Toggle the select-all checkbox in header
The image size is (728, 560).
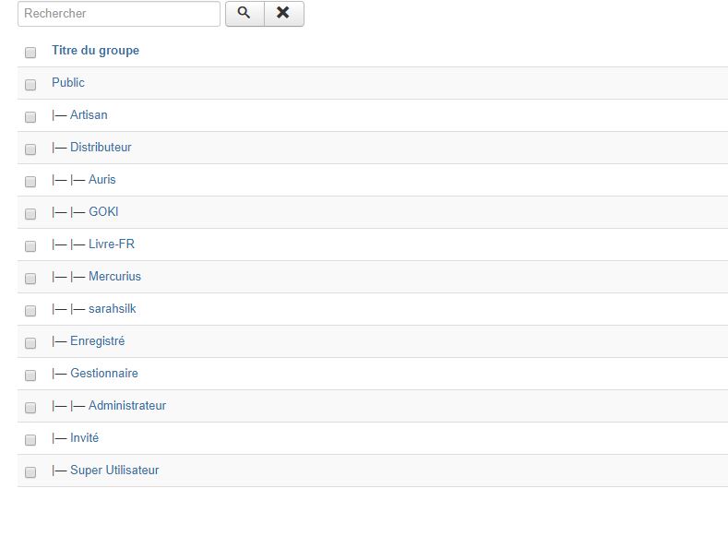(30, 53)
